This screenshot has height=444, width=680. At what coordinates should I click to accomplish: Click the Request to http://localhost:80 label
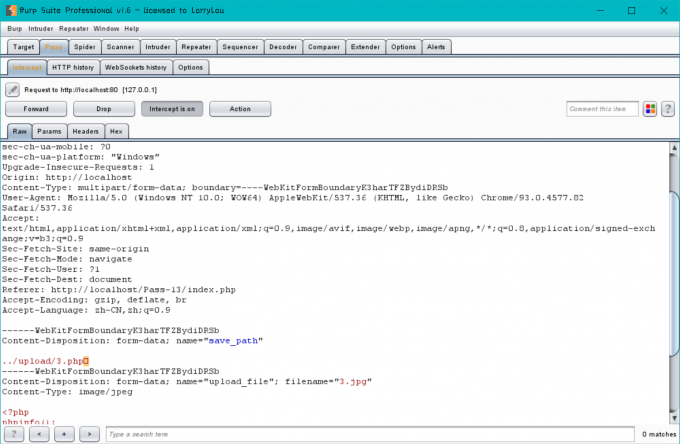point(91,90)
